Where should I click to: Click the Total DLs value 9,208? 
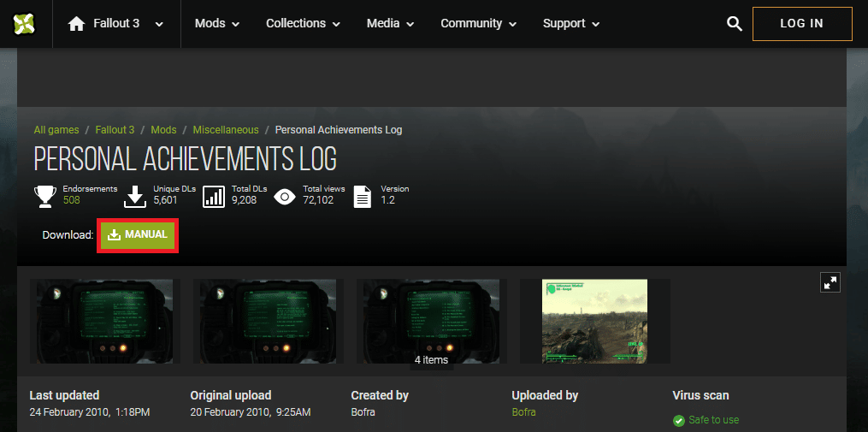click(244, 200)
